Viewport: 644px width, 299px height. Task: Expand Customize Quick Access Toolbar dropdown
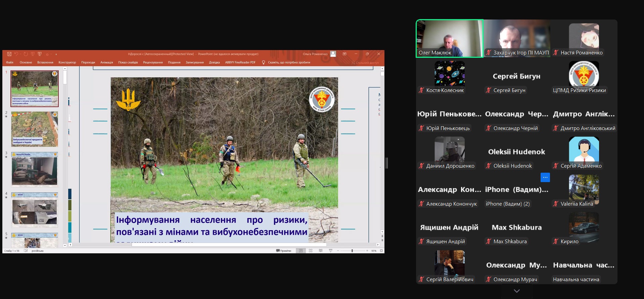pos(56,54)
